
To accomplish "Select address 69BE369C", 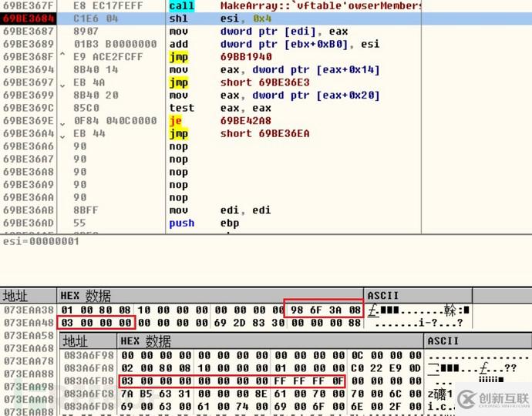I will click(x=29, y=108).
